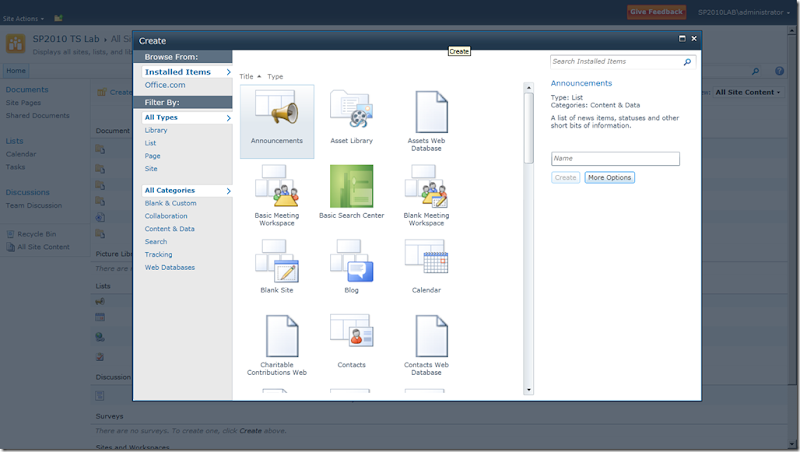Screen dimensions: 800x452
Task: Open Tasks link in left navigation
Action: pos(15,167)
